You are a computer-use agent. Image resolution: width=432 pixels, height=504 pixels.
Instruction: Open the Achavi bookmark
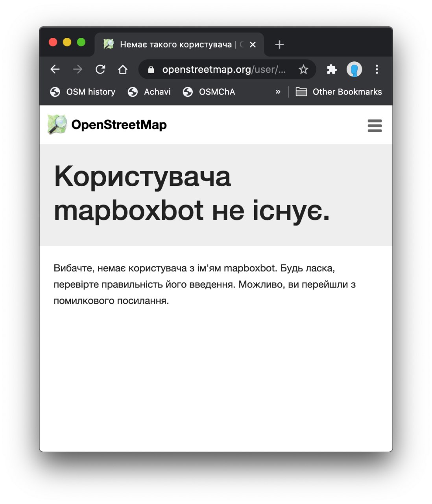tap(149, 92)
